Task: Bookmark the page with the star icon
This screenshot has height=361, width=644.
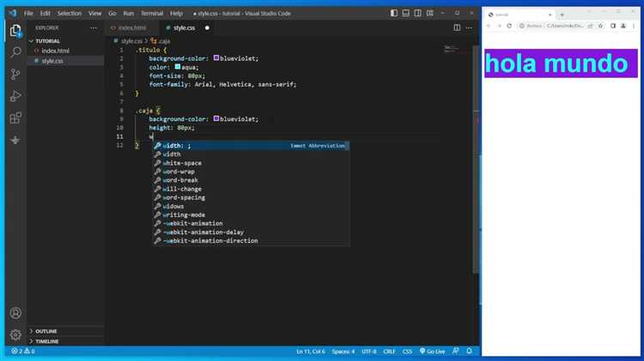Action: click(602, 26)
